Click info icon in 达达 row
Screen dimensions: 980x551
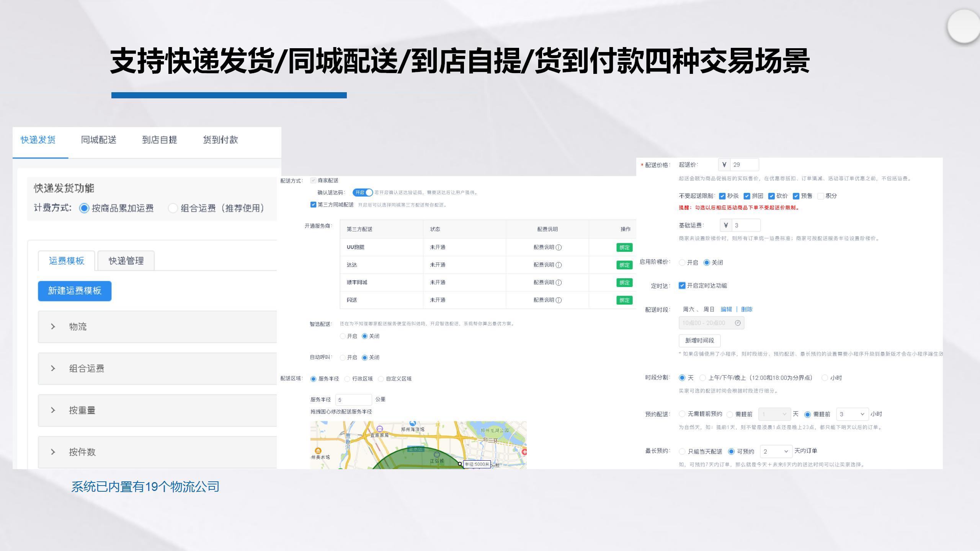(559, 265)
